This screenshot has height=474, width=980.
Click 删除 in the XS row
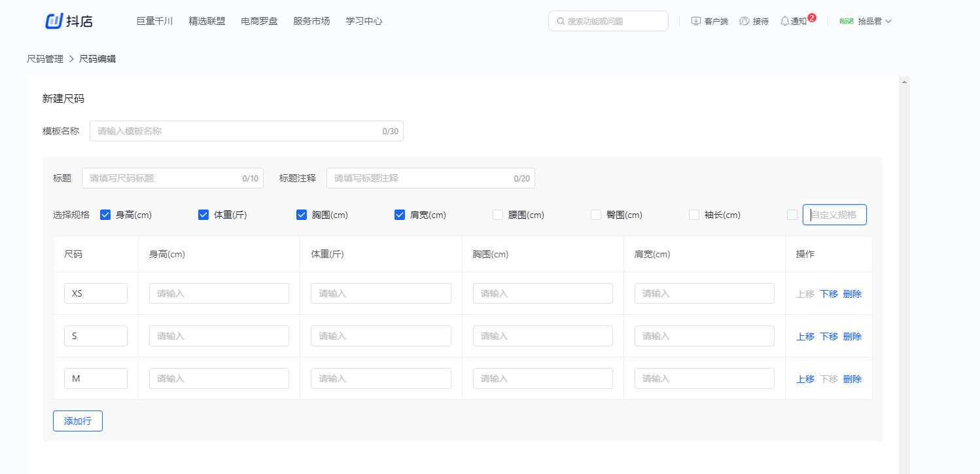(852, 294)
